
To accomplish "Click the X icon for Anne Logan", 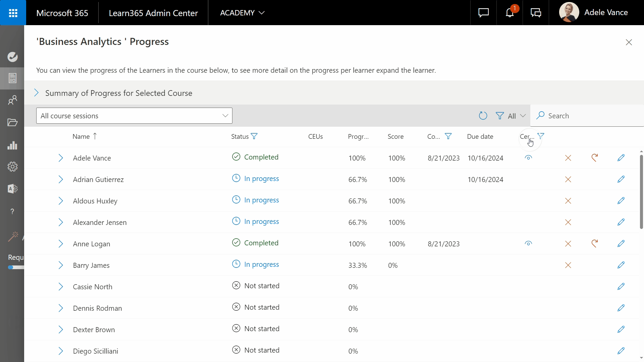I will (x=568, y=244).
